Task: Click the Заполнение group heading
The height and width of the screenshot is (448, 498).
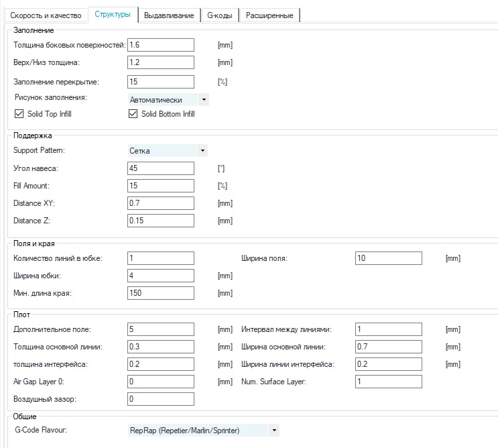Action: click(x=34, y=30)
